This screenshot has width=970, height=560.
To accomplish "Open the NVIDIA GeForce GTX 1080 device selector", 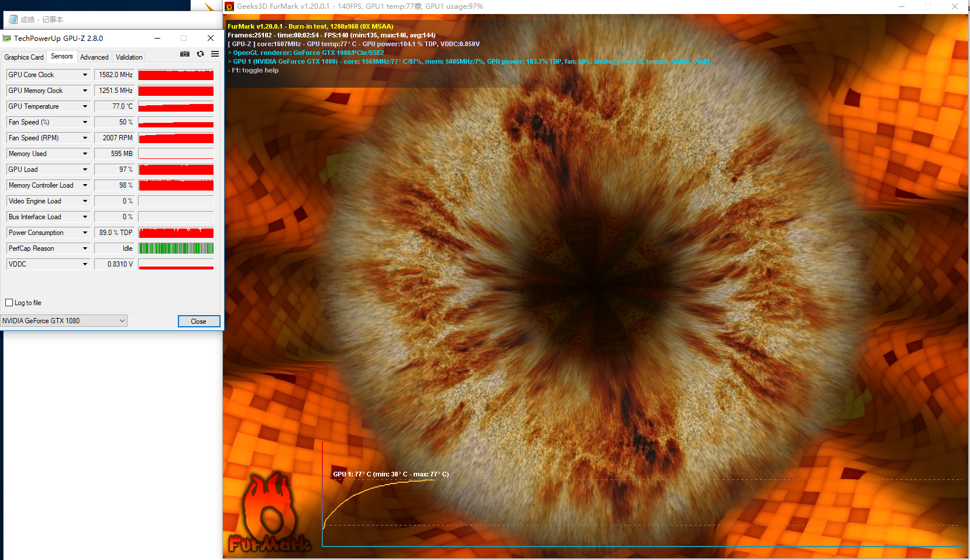I will (64, 321).
